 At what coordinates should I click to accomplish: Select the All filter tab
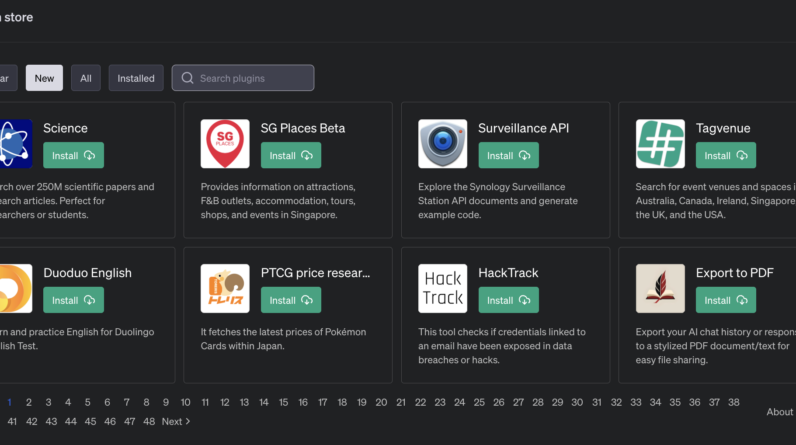point(86,78)
